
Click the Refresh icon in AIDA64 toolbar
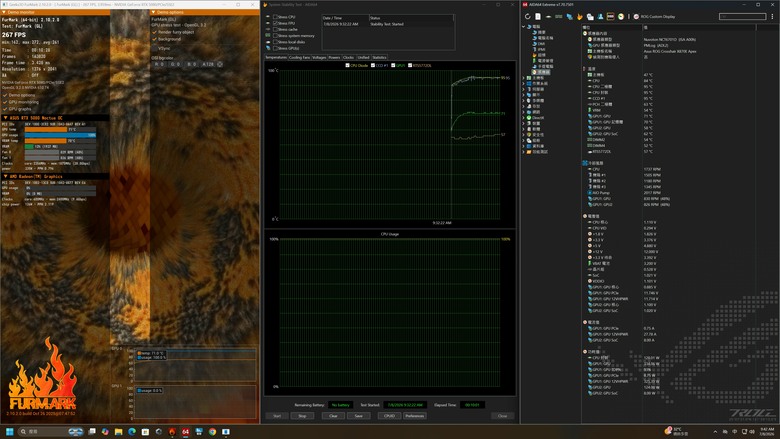click(528, 16)
